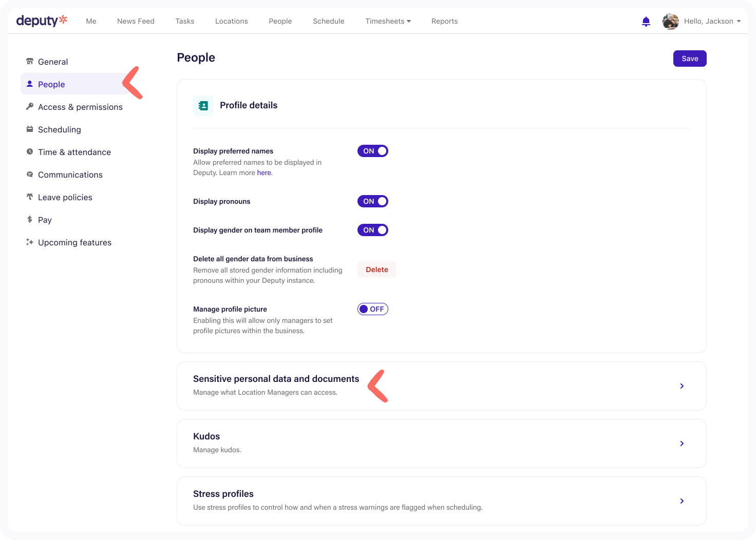Open the Communications settings section

coord(70,175)
